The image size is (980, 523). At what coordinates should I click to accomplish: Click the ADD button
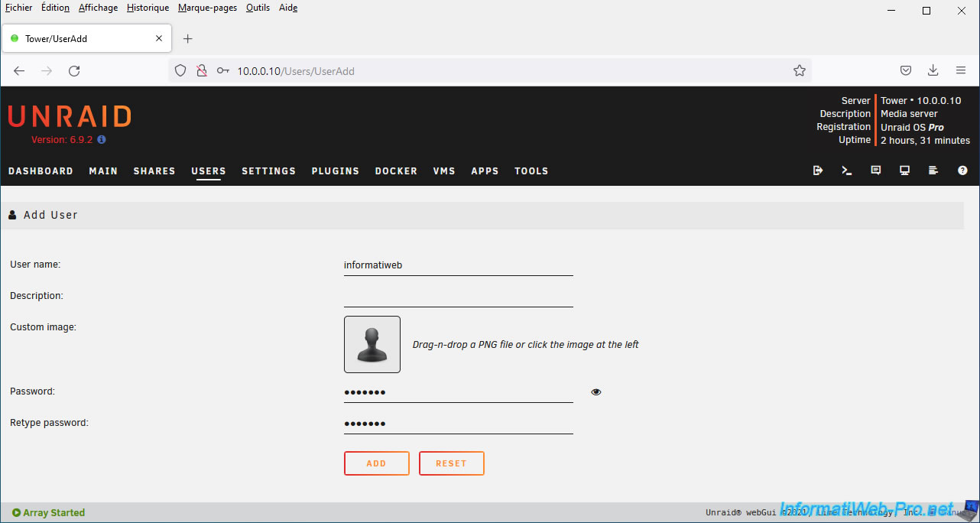pos(376,463)
